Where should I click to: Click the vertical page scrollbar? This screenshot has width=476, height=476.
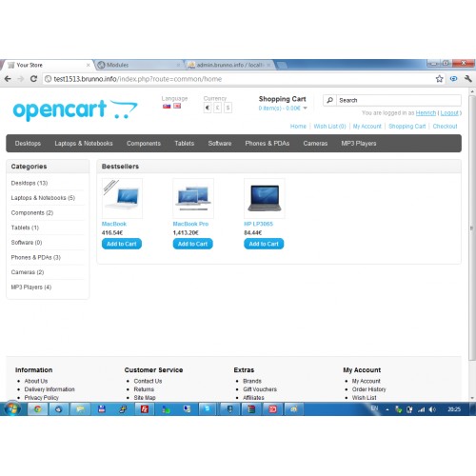[x=472, y=227]
